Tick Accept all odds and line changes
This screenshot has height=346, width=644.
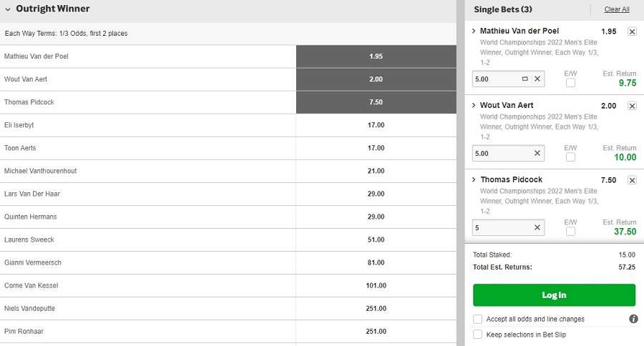pyautogui.click(x=478, y=319)
